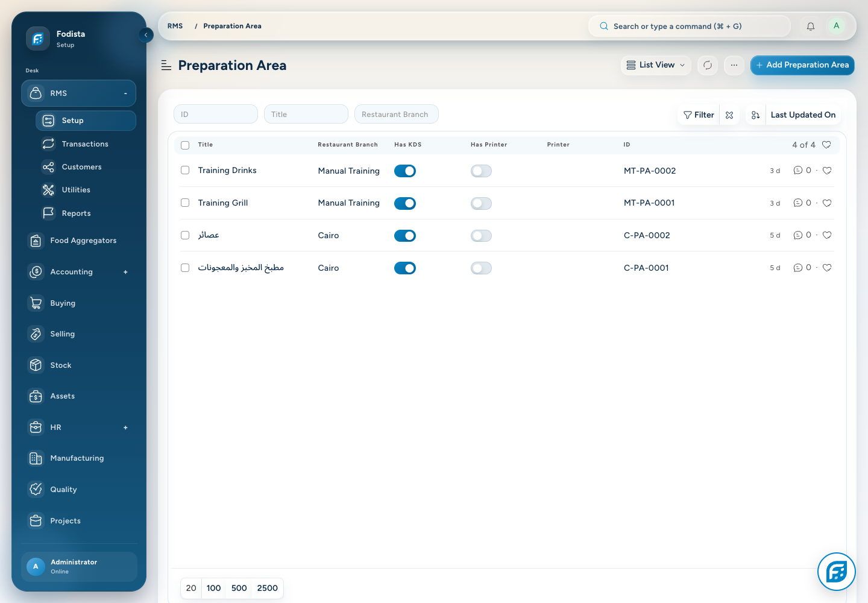Show 100 rows per page
The width and height of the screenshot is (868, 603).
(213, 589)
